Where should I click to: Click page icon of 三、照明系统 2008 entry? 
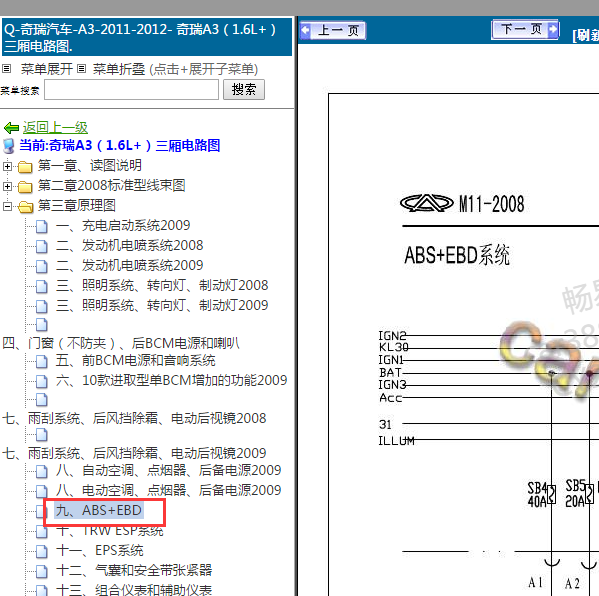pos(42,286)
